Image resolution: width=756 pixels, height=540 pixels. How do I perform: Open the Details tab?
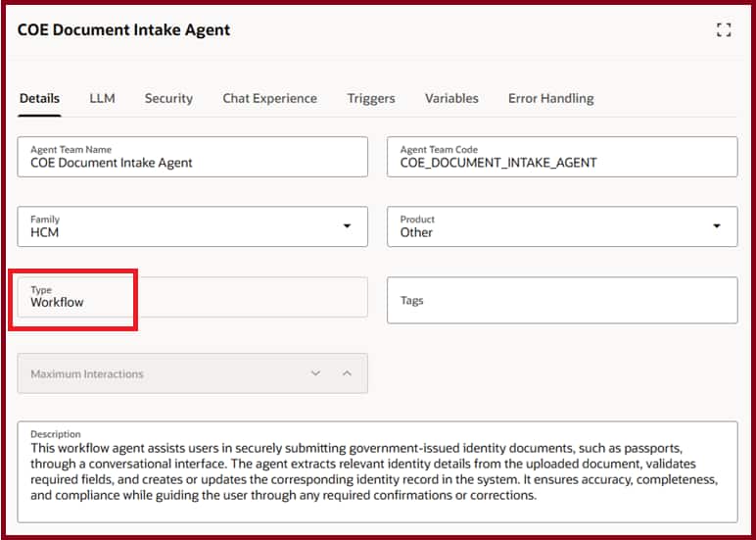point(39,98)
